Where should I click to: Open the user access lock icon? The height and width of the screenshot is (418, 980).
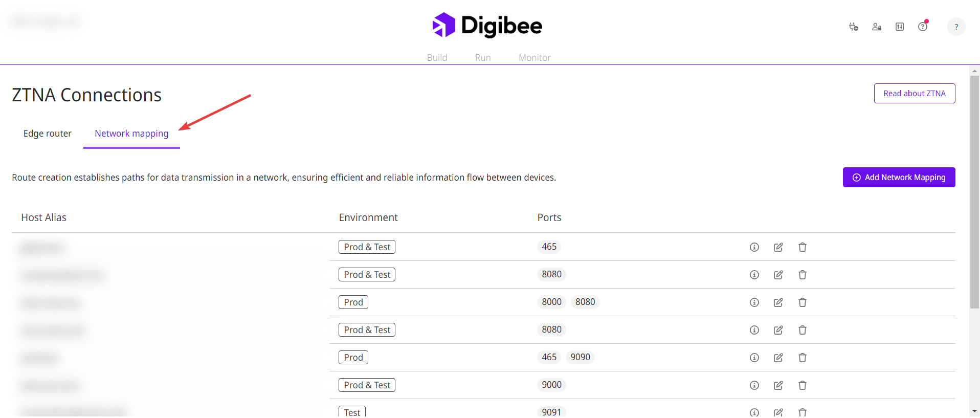click(x=876, y=27)
